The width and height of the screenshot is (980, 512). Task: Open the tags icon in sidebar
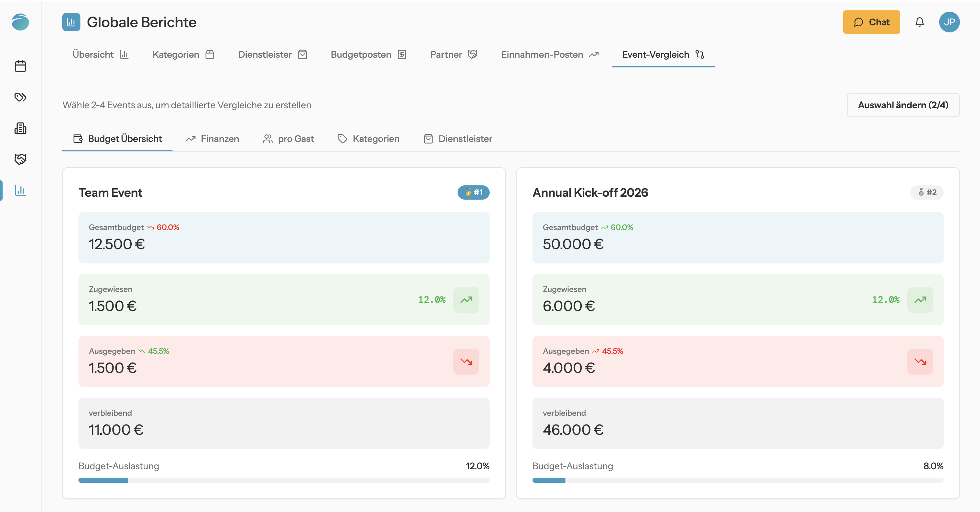20,97
